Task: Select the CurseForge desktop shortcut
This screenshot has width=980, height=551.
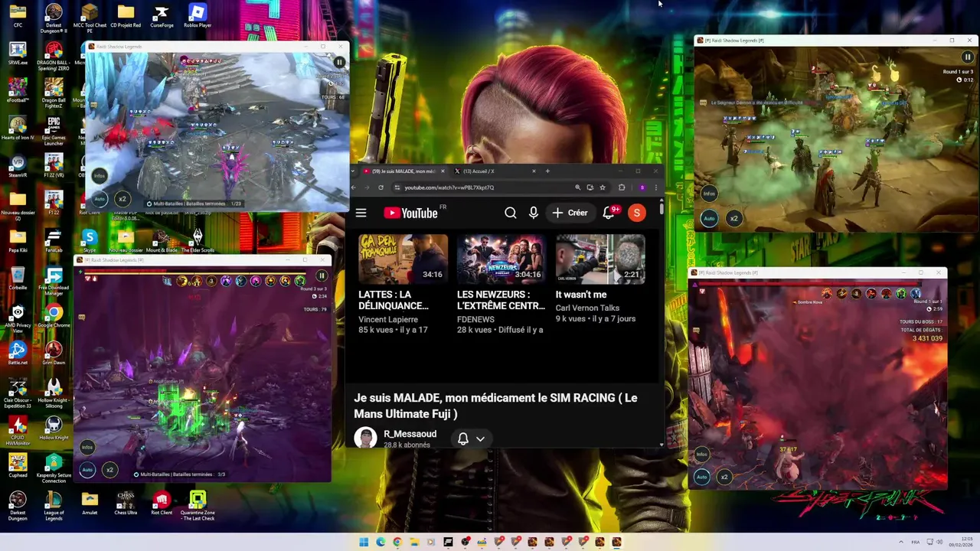Action: coord(162,16)
